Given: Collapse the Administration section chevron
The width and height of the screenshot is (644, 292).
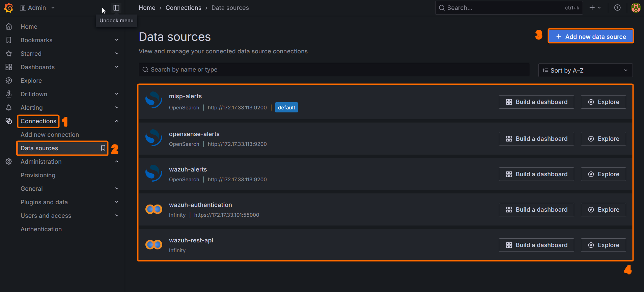Looking at the screenshot, I should [x=117, y=161].
